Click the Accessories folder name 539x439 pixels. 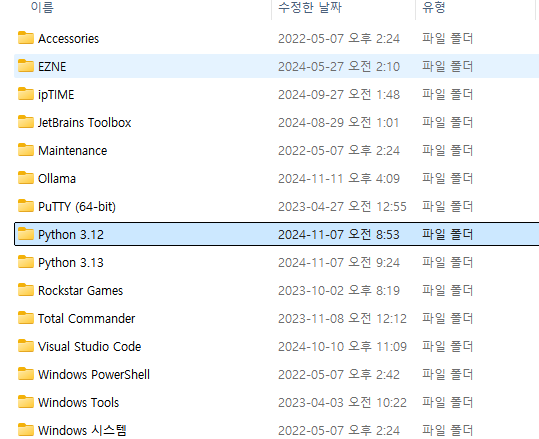tap(68, 39)
